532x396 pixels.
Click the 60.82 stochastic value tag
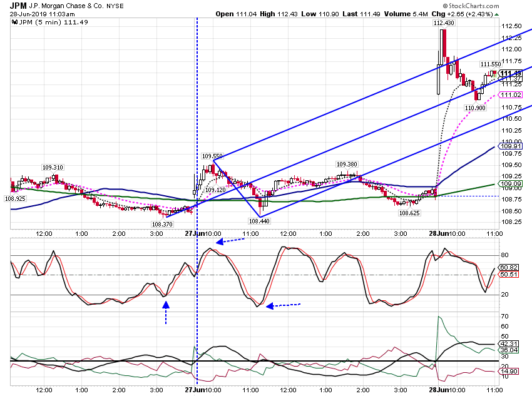pos(509,268)
